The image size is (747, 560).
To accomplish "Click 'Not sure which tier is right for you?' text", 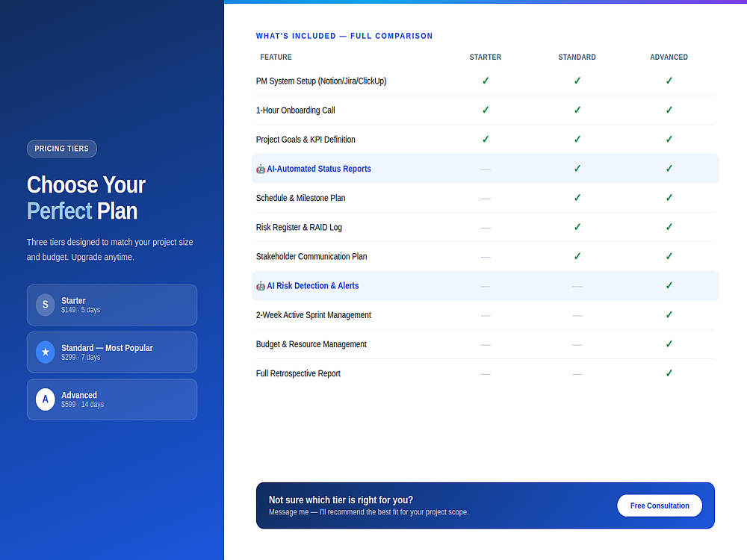I will pos(341,500).
